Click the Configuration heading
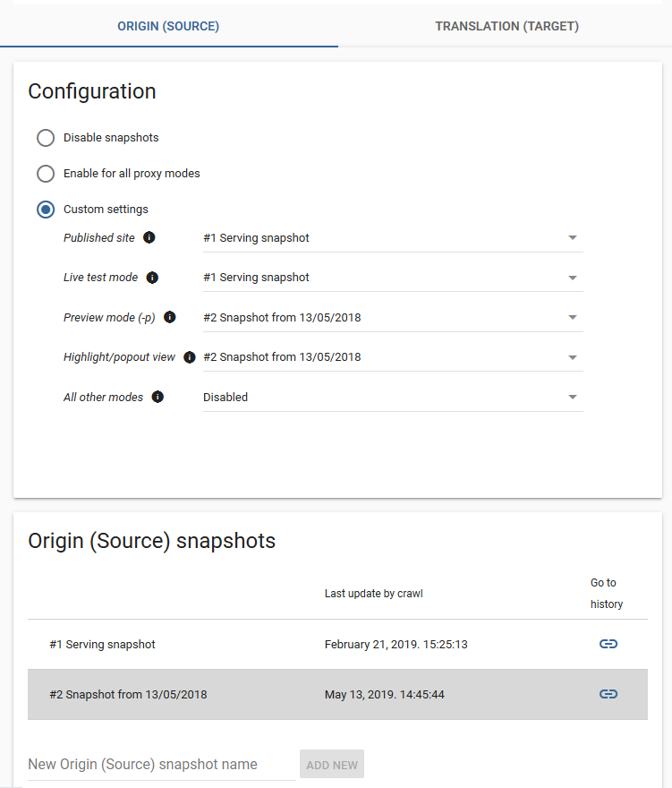This screenshot has height=788, width=672. (x=92, y=91)
